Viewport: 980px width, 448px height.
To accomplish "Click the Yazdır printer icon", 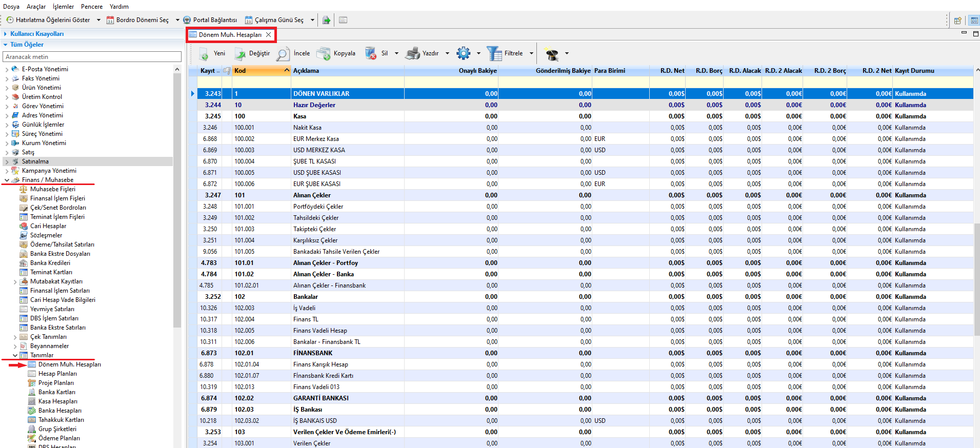I will (412, 54).
